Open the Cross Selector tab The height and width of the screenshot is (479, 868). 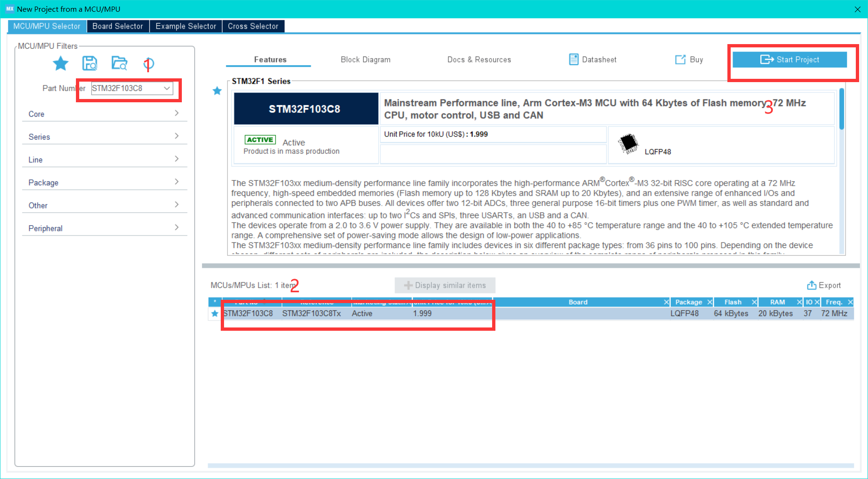pos(253,26)
